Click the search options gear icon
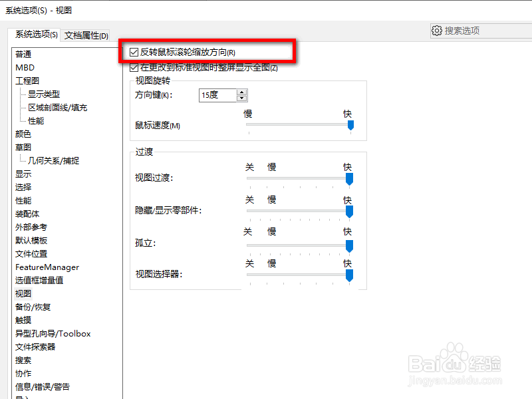This screenshot has width=532, height=399. coord(438,31)
